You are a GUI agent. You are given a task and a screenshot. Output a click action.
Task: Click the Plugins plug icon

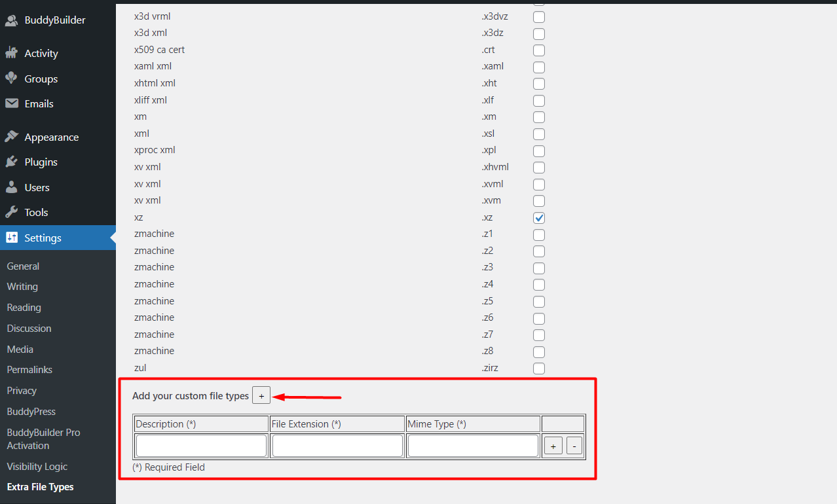pyautogui.click(x=12, y=162)
